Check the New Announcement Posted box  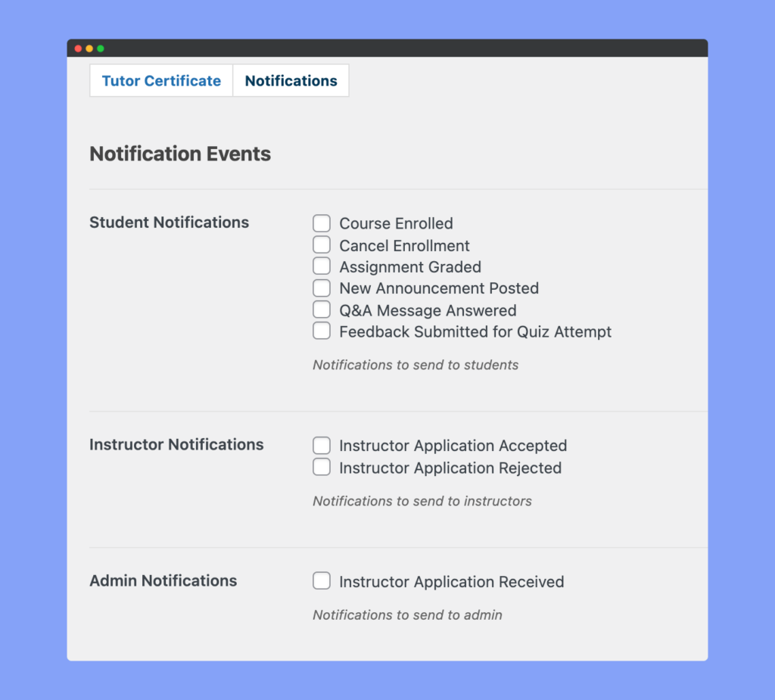[x=322, y=288]
